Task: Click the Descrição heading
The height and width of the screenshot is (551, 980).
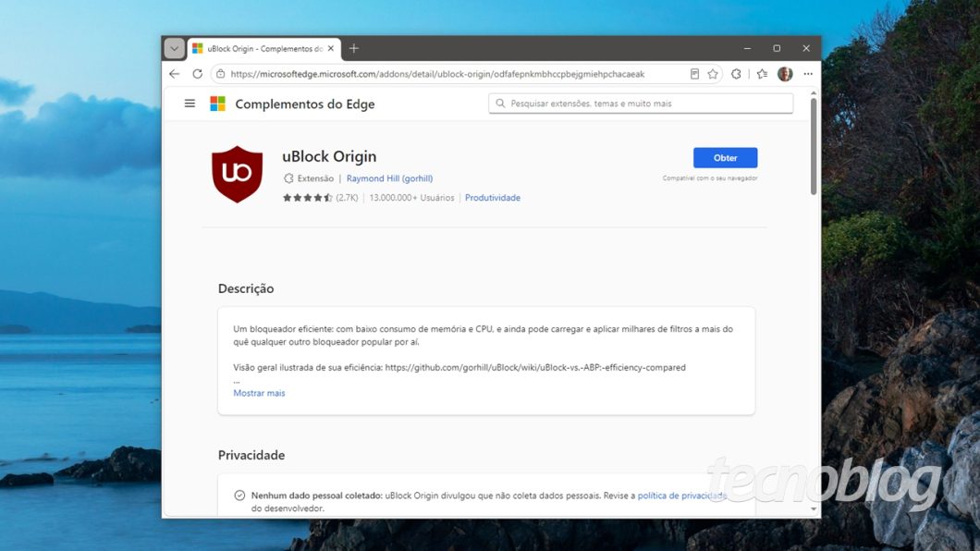Action: [246, 288]
